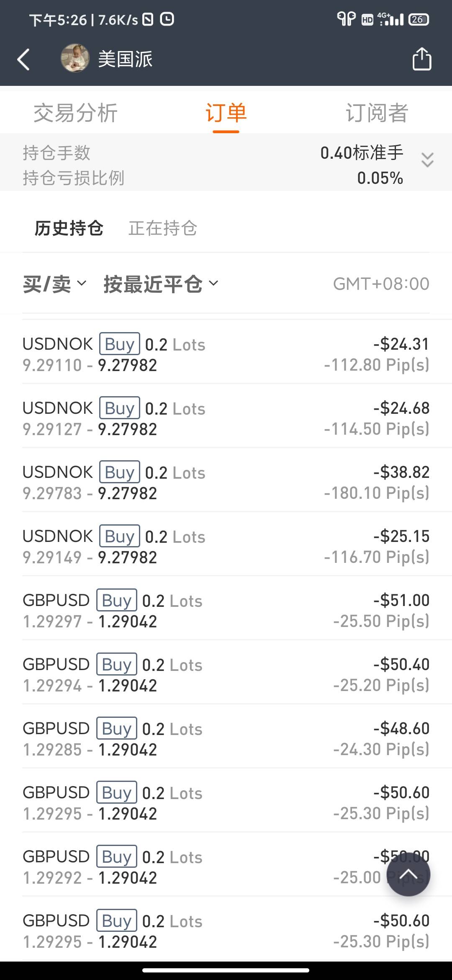Select the 订单 tab
The image size is (452, 980).
226,113
